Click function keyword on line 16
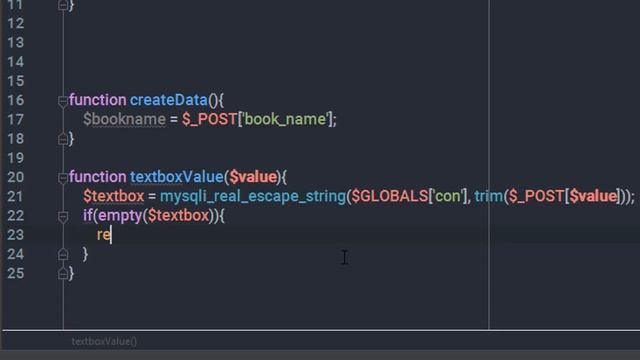 point(98,100)
